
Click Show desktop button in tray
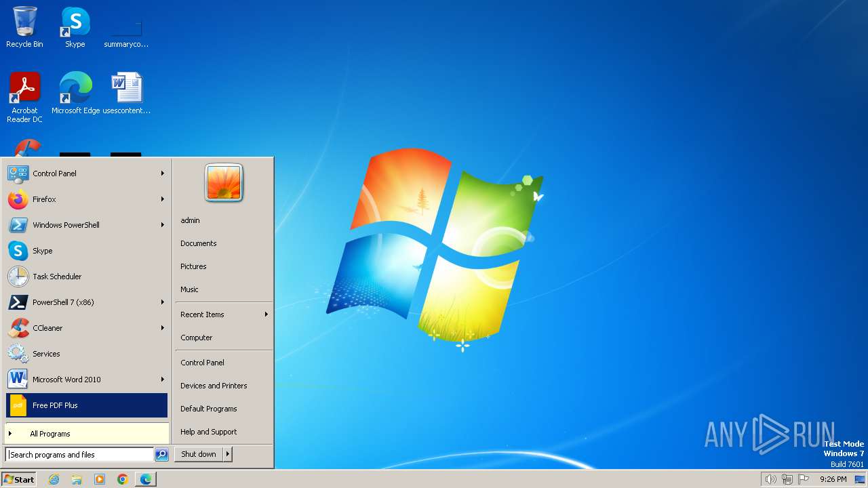(860, 479)
